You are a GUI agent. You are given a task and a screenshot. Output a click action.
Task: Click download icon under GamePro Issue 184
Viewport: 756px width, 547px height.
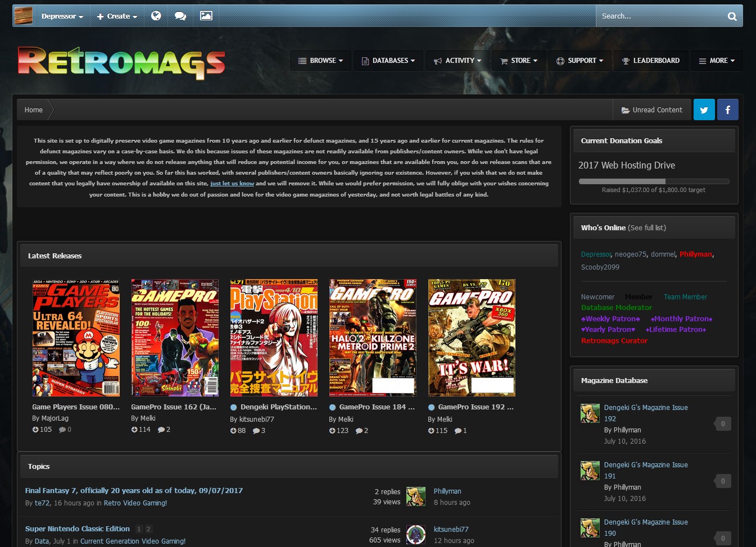[x=332, y=431]
